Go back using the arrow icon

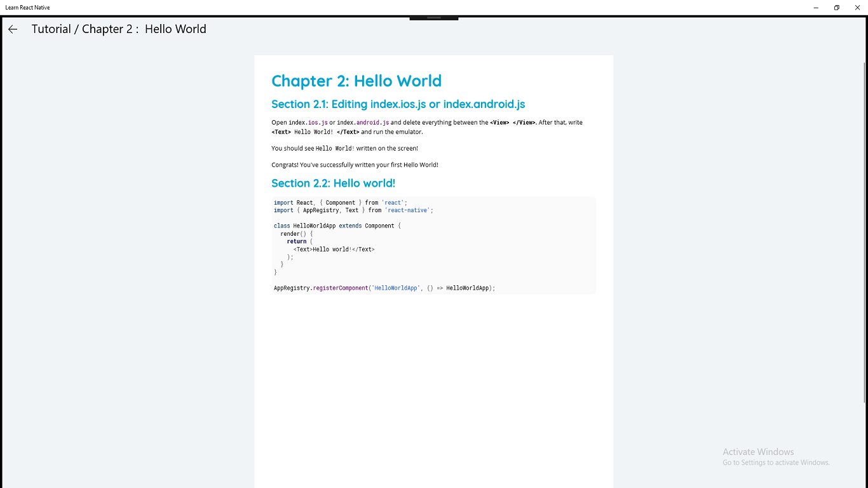click(x=13, y=29)
